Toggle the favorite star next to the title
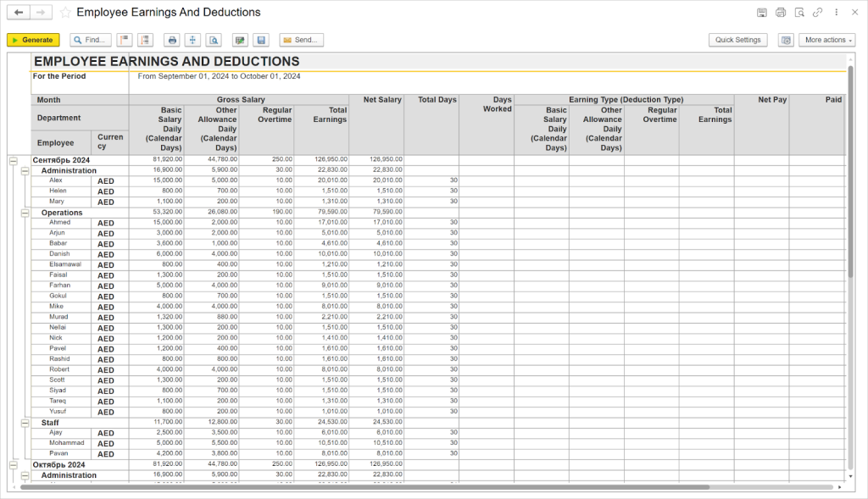Screen dimensions: 868x499 [66, 12]
